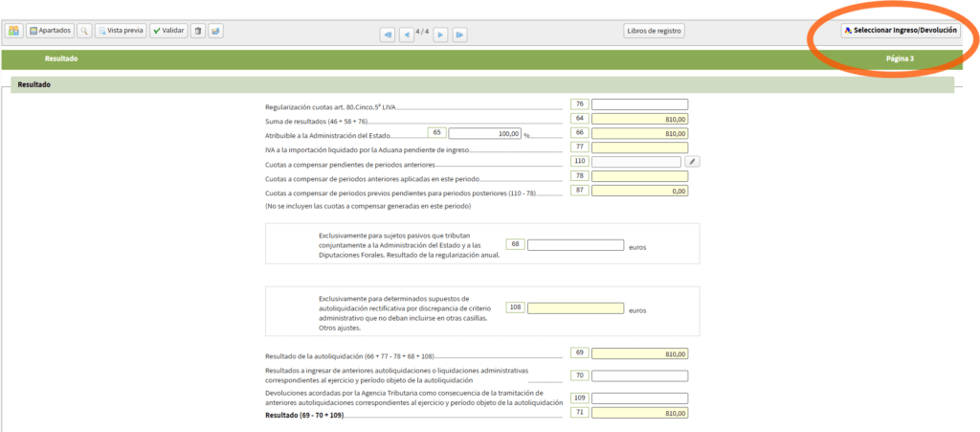Click the input field for box 76
This screenshot has height=432, width=980.
click(639, 104)
